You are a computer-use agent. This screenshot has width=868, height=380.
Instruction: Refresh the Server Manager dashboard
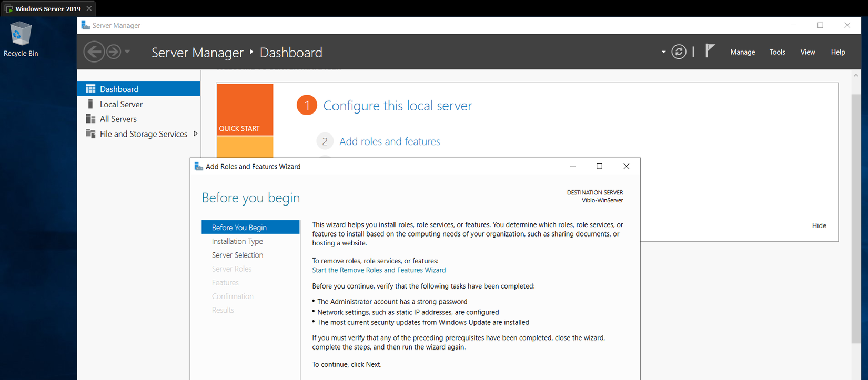point(679,52)
